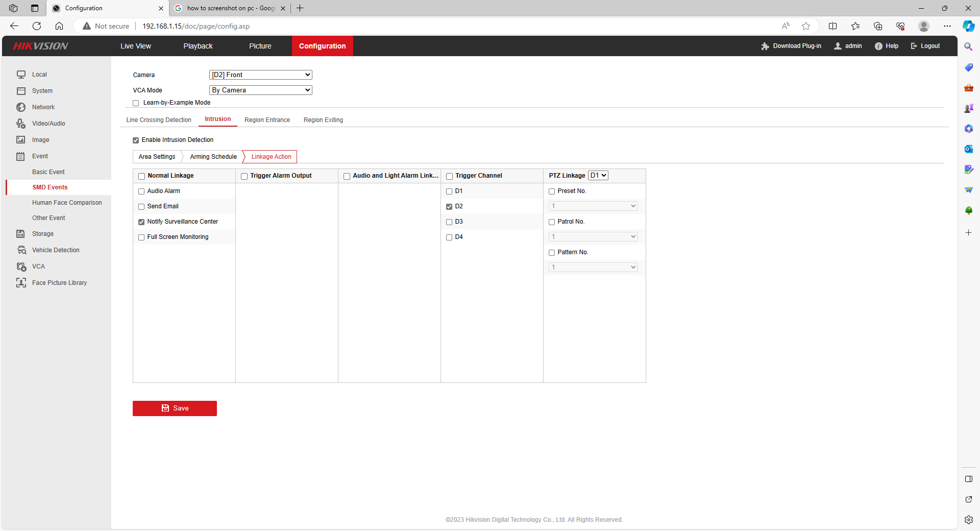Open Video/Audio settings icon
Viewport: 980px width, 531px height.
pos(21,124)
